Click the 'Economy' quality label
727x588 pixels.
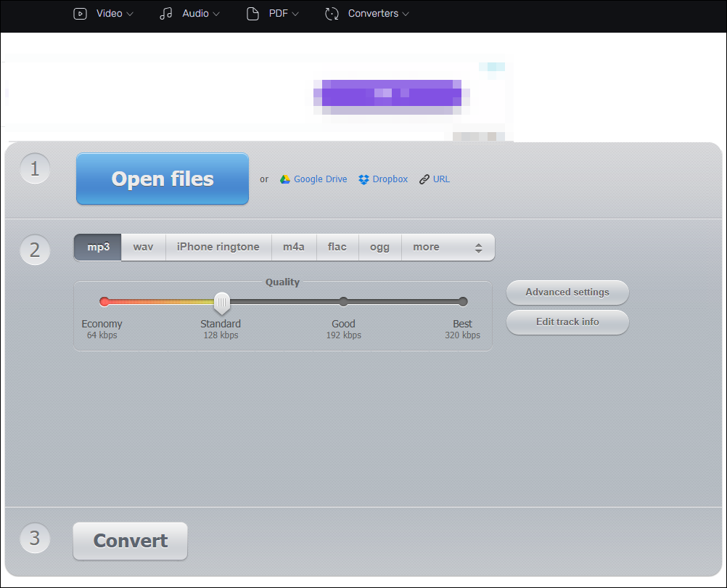102,324
